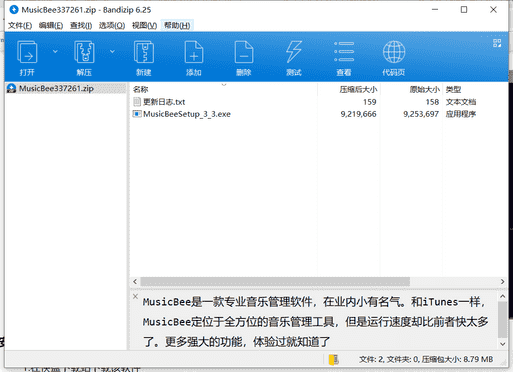Screen dimensions: 513x372
Task: Click the compressed size value 9,219,666
Action: (358, 114)
